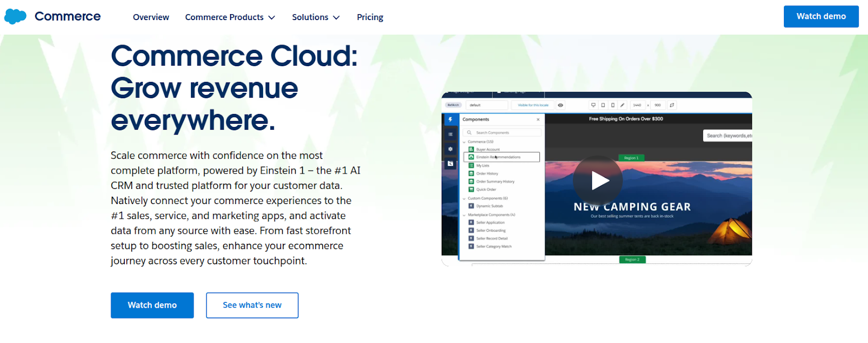Select the Dynamic Subtab component
The image size is (868, 343).
click(486, 206)
